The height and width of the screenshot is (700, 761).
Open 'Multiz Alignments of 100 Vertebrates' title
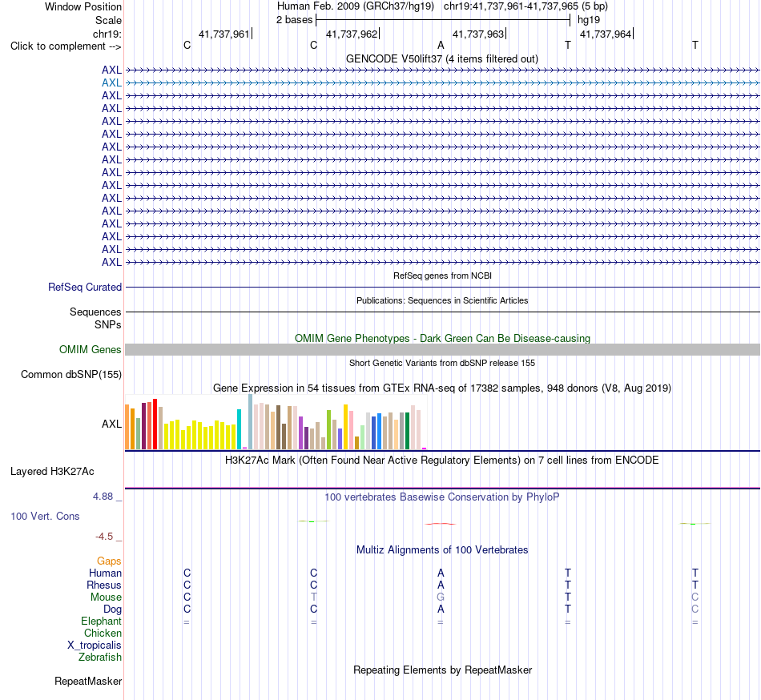click(442, 549)
